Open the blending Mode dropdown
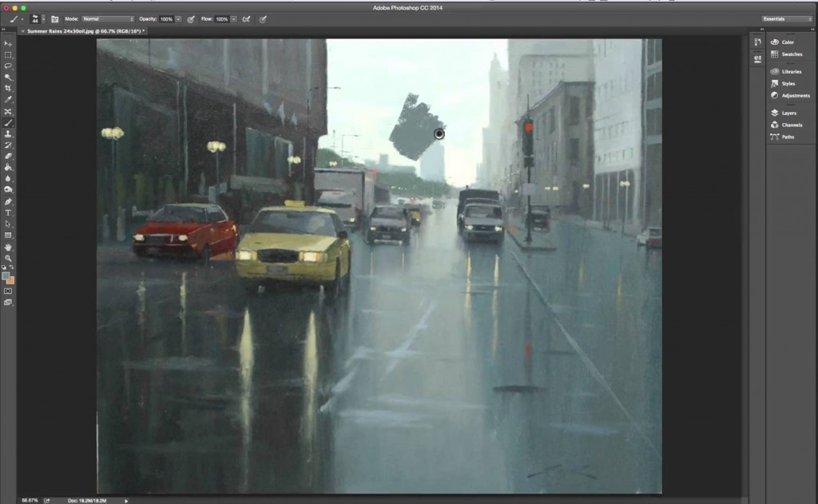The width and height of the screenshot is (818, 504). pos(109,18)
